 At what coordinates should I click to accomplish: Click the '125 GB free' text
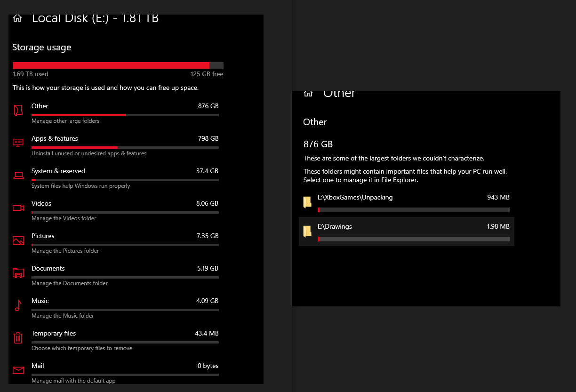point(207,74)
